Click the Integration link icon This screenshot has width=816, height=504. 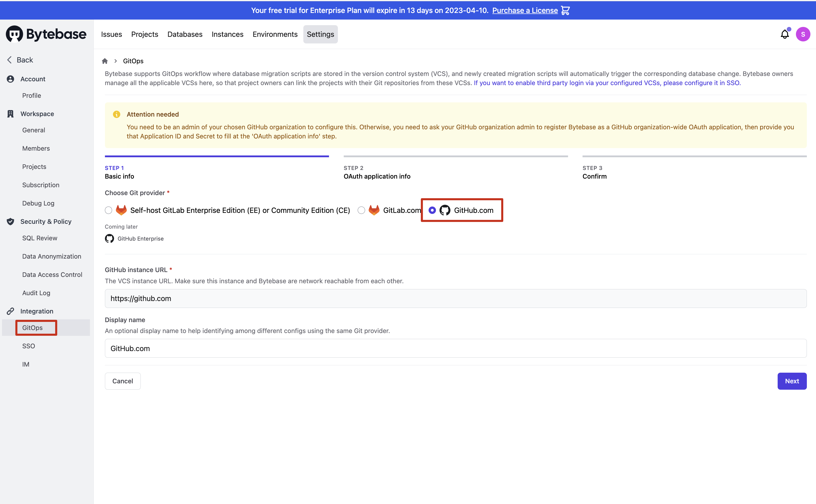pyautogui.click(x=10, y=311)
